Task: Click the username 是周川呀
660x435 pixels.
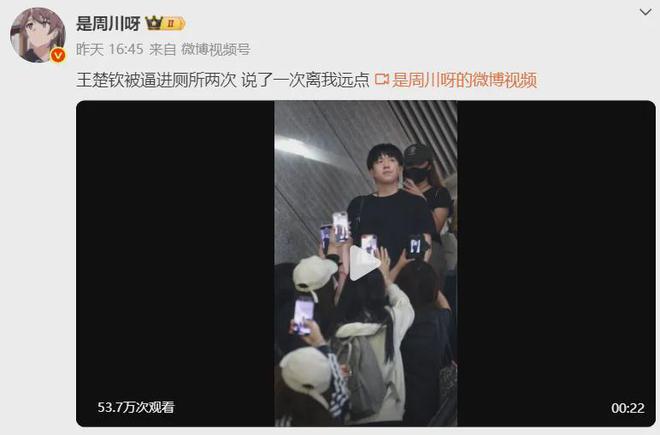Action: point(108,24)
